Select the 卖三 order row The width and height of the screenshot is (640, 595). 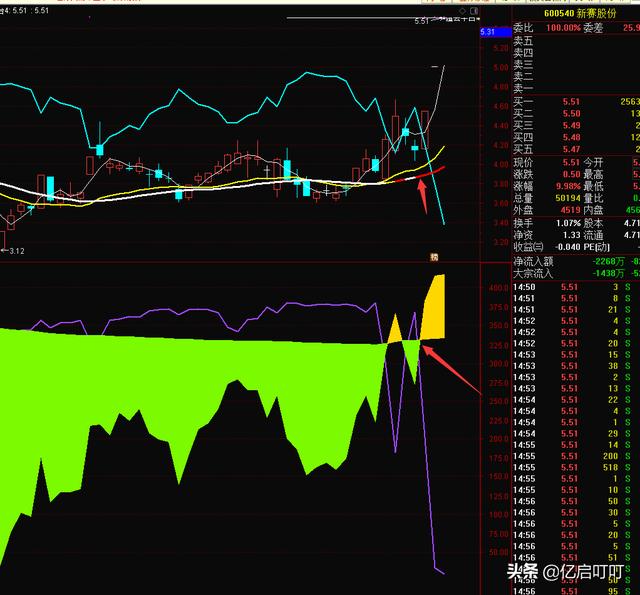[x=576, y=65]
